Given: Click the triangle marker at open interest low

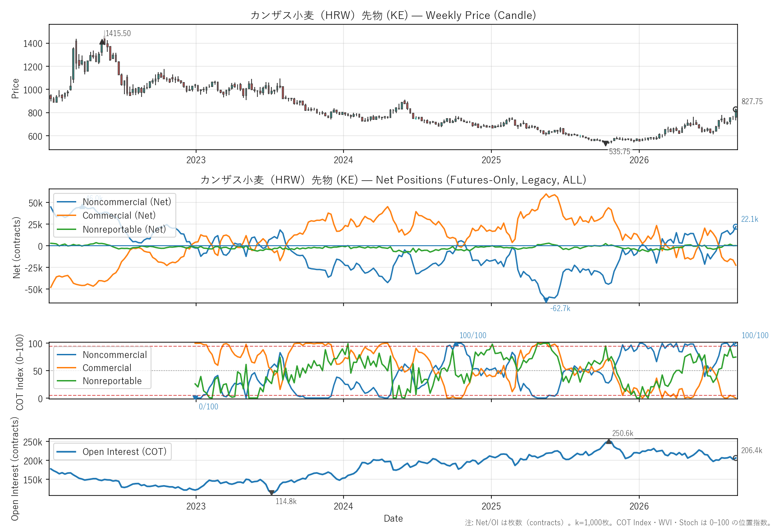Looking at the screenshot, I should [271, 493].
